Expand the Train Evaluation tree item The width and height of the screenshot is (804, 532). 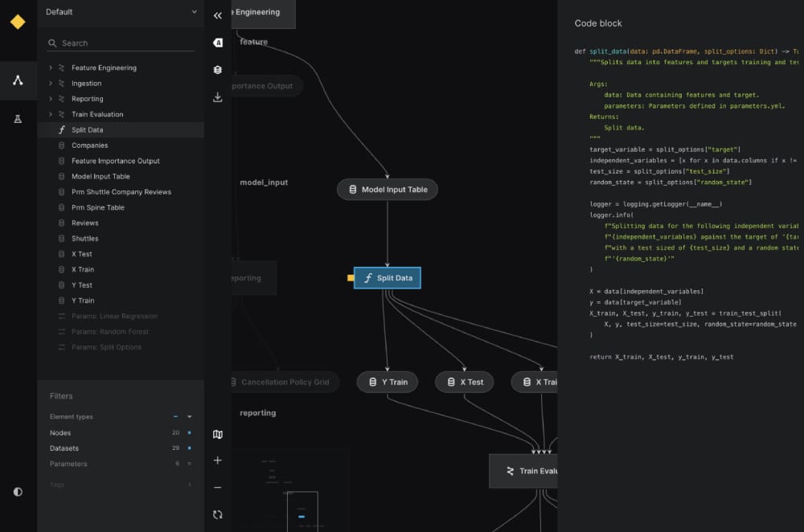(x=51, y=114)
